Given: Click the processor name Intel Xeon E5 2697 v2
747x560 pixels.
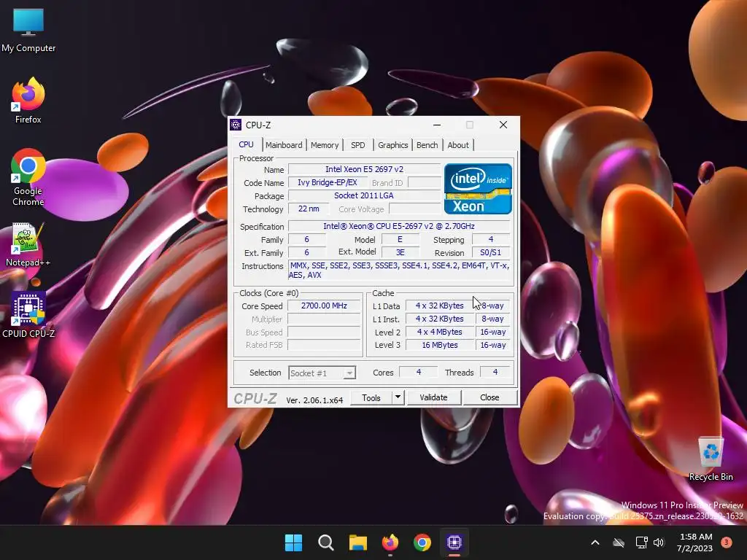Looking at the screenshot, I should tap(365, 169).
